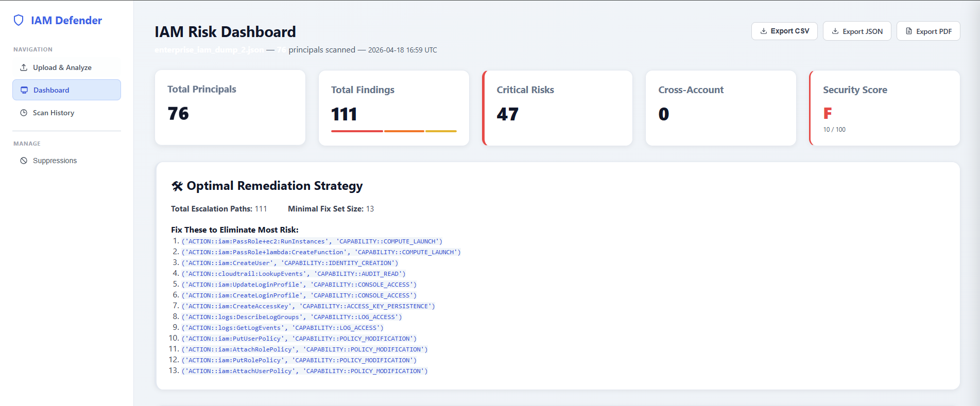Select the Upload & Analyze nav item
This screenshot has width=980, height=406.
tap(62, 67)
